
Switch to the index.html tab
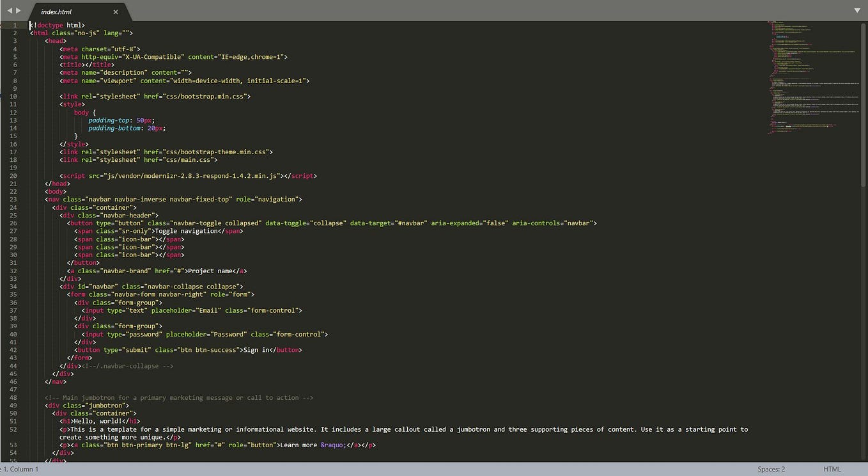coord(58,12)
